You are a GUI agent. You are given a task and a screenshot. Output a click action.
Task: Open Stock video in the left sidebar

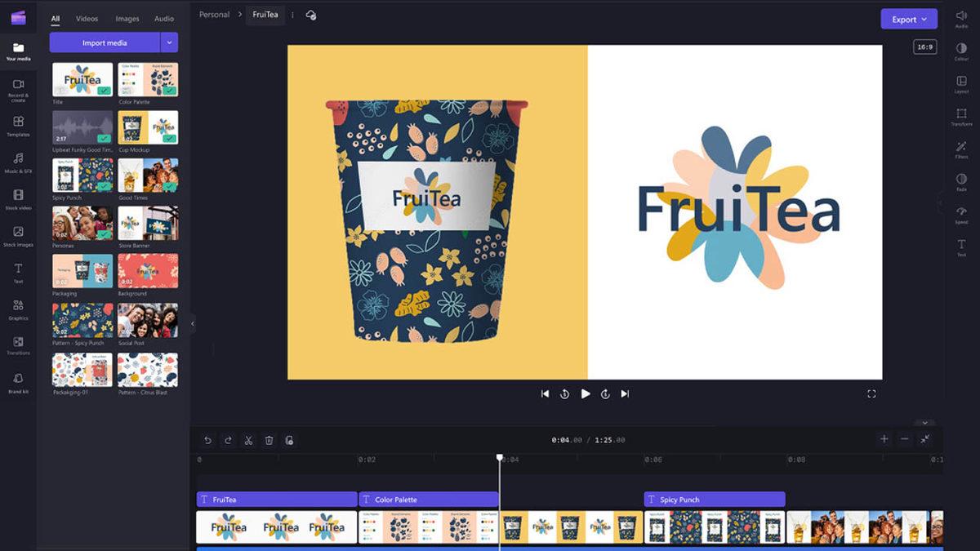click(18, 198)
